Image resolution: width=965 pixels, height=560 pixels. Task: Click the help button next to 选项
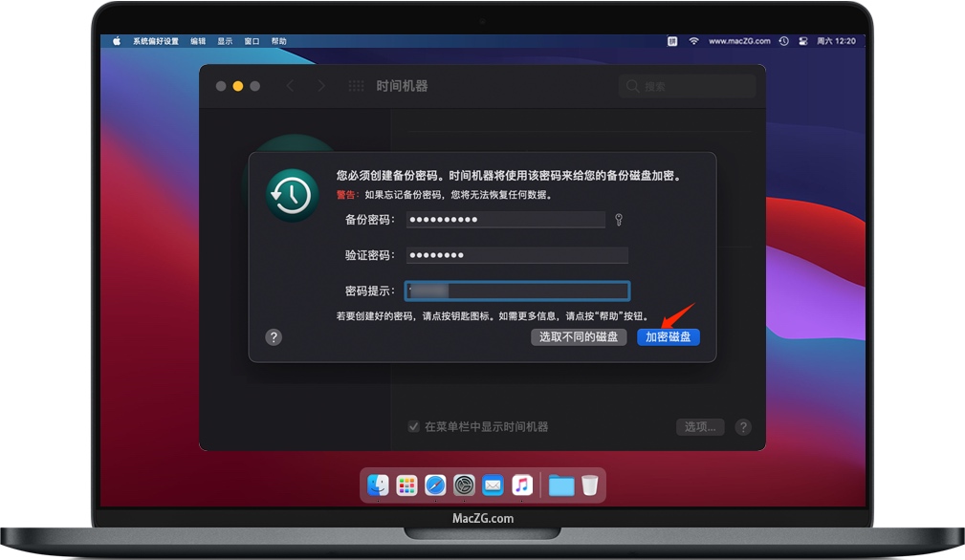click(743, 427)
